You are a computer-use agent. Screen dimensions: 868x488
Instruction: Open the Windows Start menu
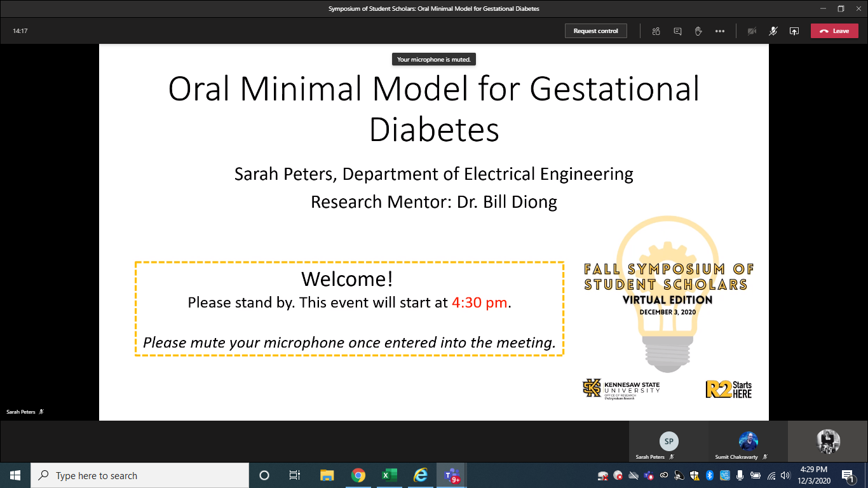[15, 475]
